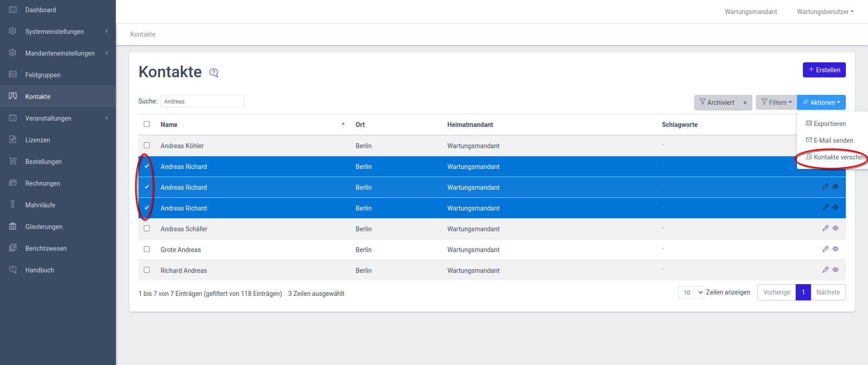
Task: Click the Gliederungen building icon in sidebar
Action: [x=13, y=226]
